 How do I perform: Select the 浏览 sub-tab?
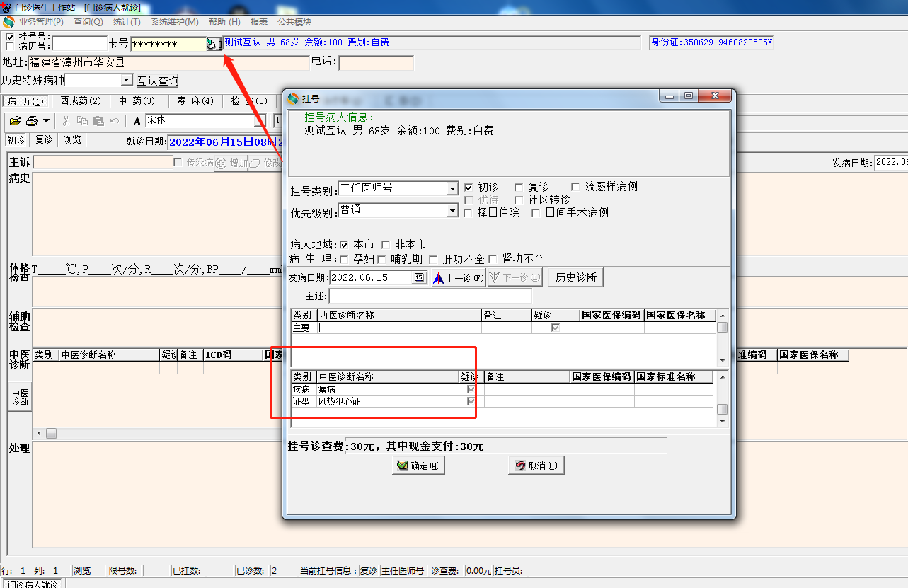72,139
